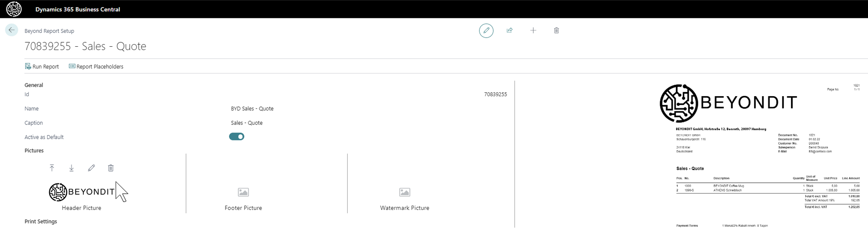Open the share icon menu
Screen dimensions: 868x228
pyautogui.click(x=509, y=30)
